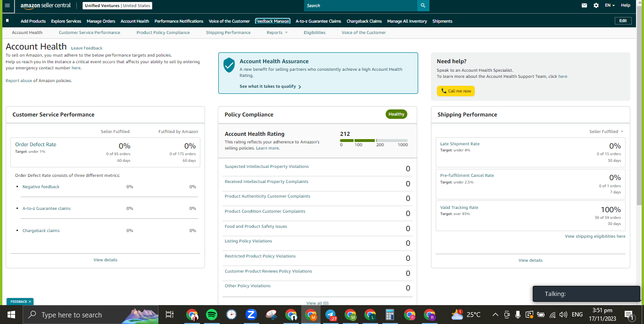Open the Negative feedback metric link
This screenshot has width=644, height=324.
pyautogui.click(x=41, y=187)
